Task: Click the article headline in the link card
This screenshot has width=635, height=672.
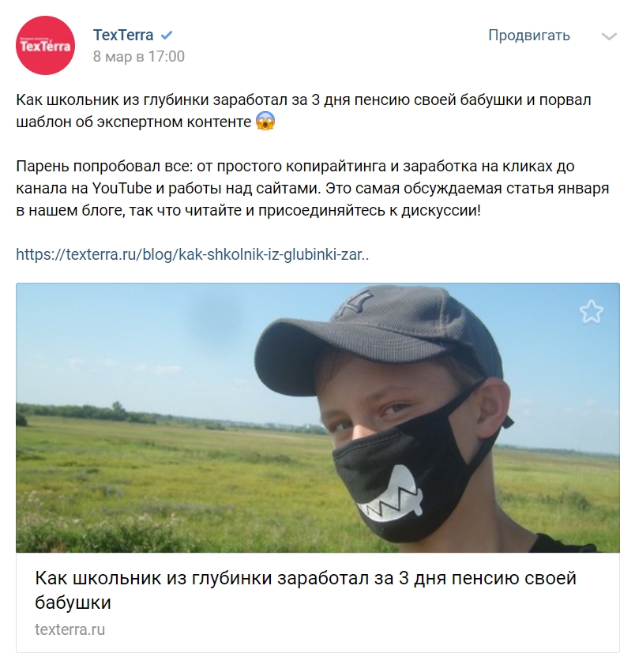Action: pyautogui.click(x=306, y=590)
